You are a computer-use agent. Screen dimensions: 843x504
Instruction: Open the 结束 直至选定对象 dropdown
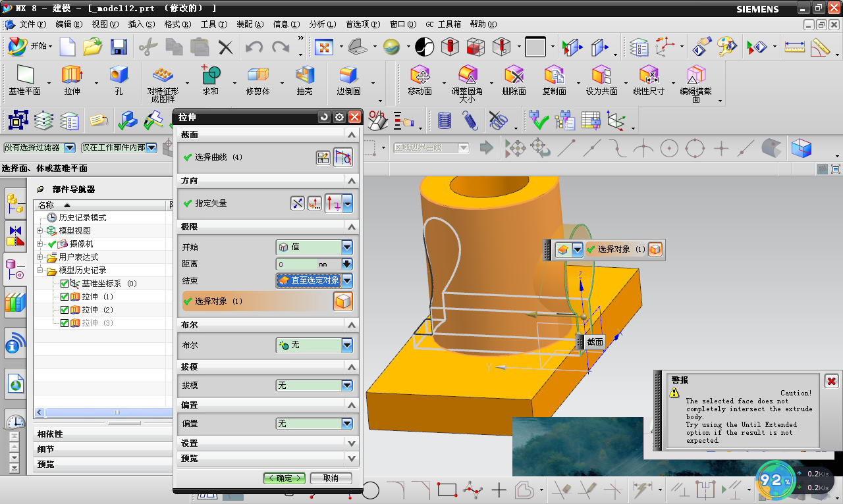[347, 280]
